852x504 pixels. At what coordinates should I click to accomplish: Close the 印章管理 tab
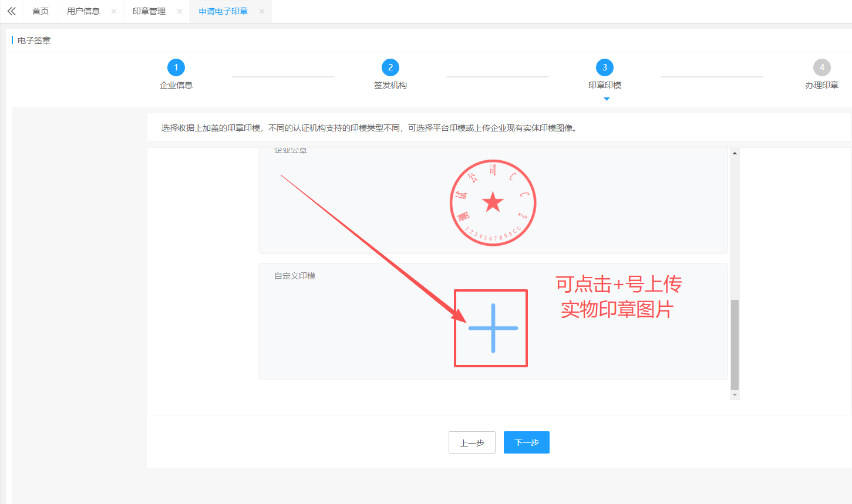pyautogui.click(x=180, y=12)
